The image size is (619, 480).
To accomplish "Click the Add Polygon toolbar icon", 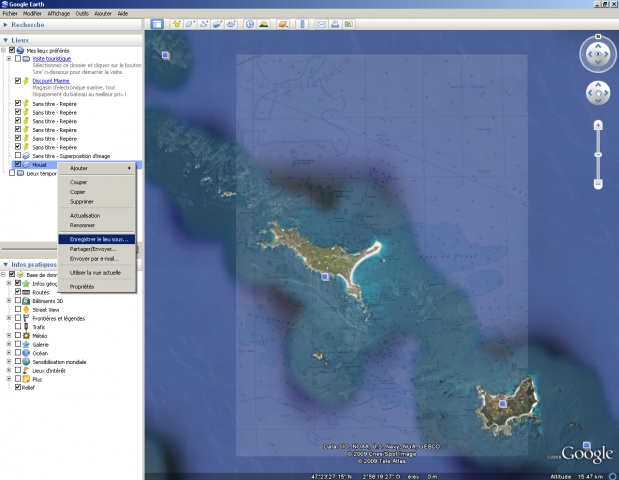I will (x=190, y=24).
